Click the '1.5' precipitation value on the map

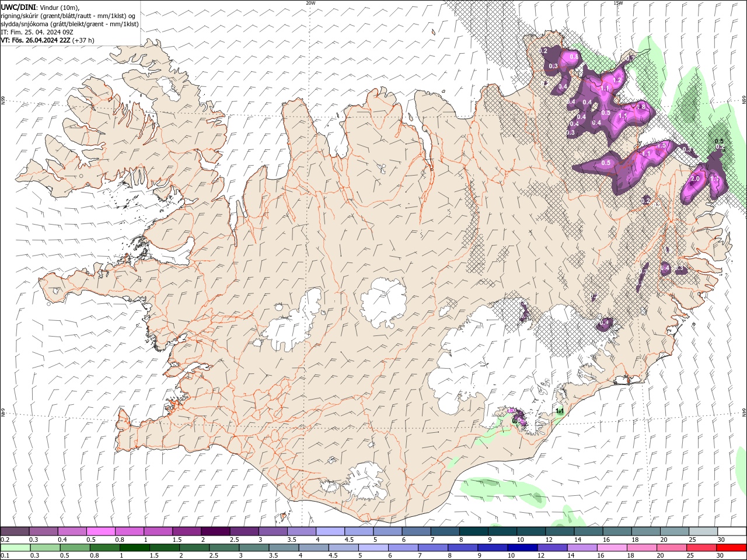point(662,145)
